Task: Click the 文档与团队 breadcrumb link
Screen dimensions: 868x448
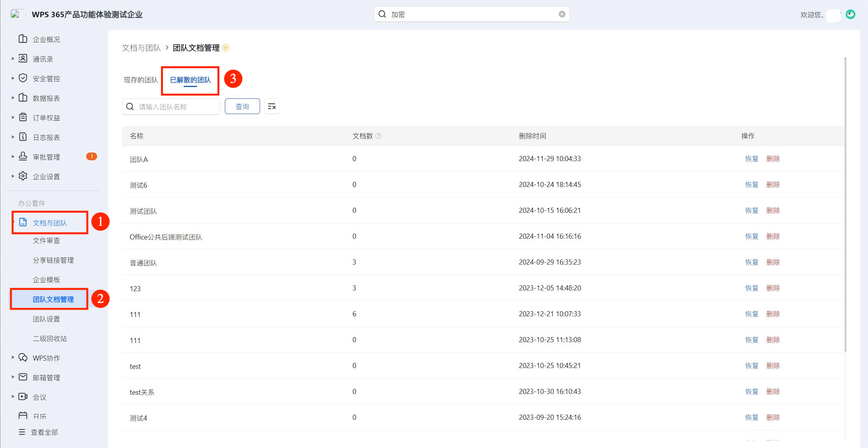Action: point(141,48)
